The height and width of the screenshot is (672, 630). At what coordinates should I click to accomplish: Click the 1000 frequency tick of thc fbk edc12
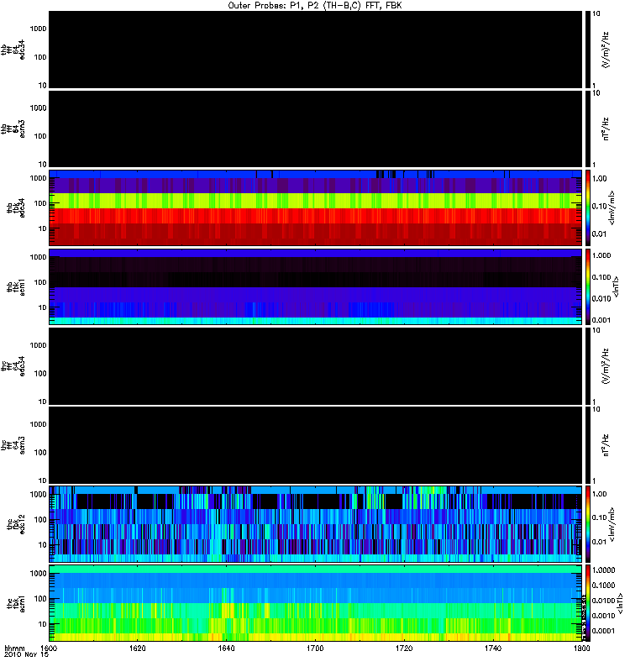tap(38, 494)
